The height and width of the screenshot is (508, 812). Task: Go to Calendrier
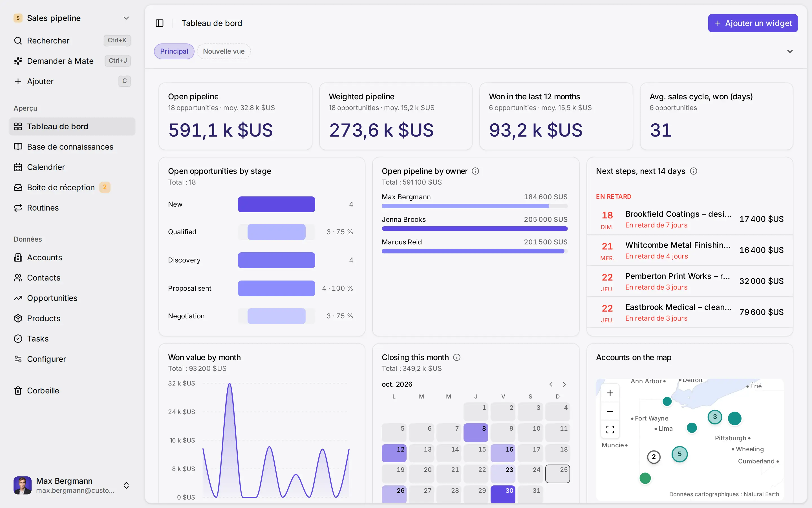(x=72, y=167)
